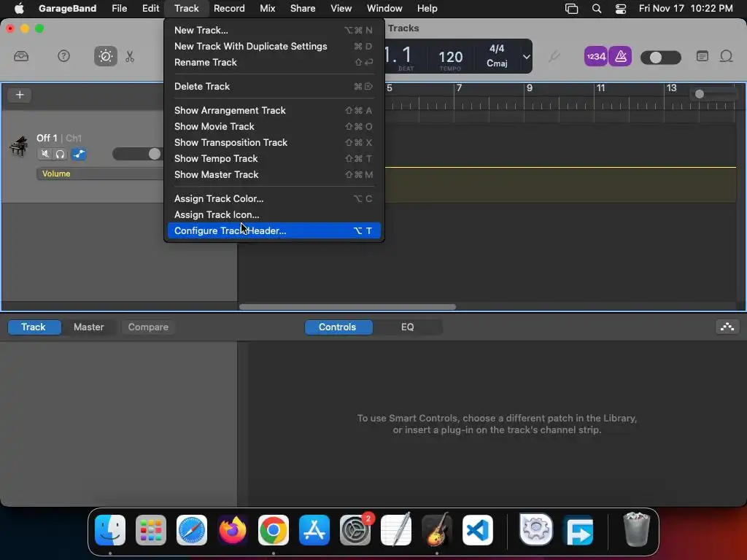Open the Record menu
747x560 pixels.
point(228,8)
